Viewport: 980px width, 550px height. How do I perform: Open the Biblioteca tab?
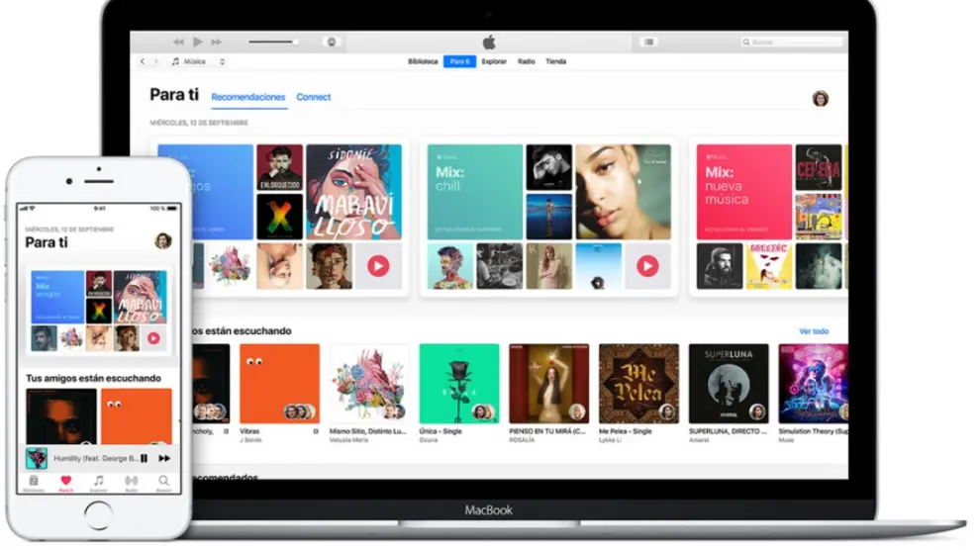423,61
